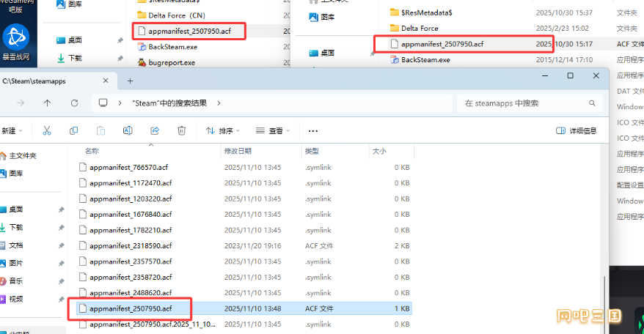Sort by the 修改日期 column header
Screen dimensions: 644x334
pos(238,151)
